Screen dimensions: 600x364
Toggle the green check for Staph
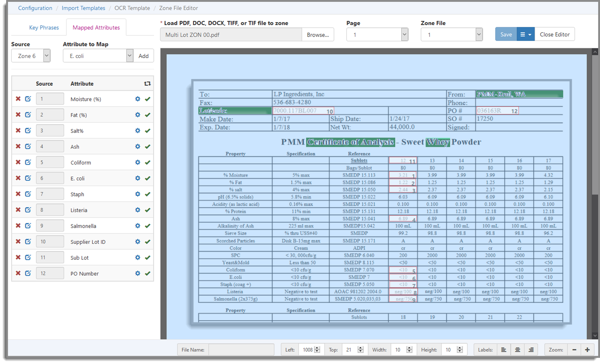[148, 194]
